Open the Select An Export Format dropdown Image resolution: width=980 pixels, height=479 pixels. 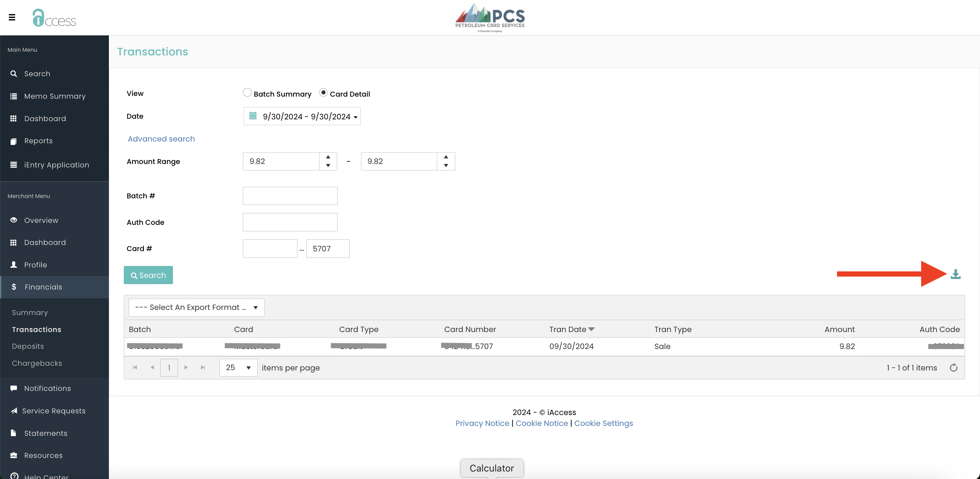coord(196,308)
